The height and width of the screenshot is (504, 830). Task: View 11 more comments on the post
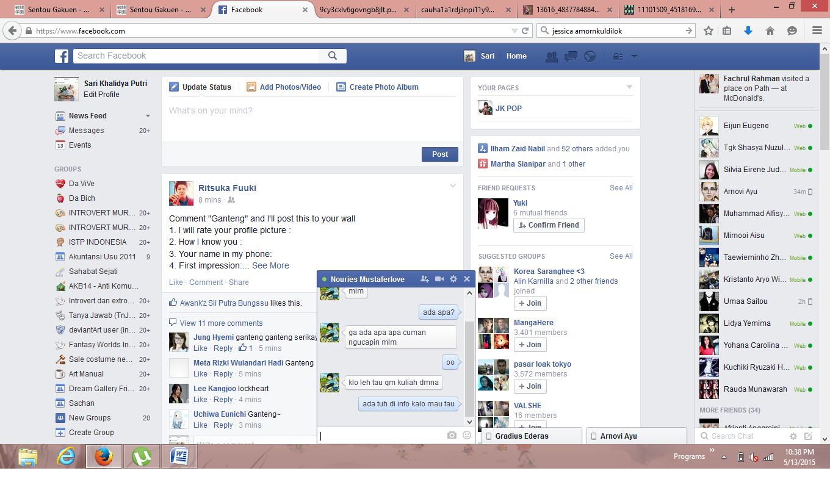222,323
